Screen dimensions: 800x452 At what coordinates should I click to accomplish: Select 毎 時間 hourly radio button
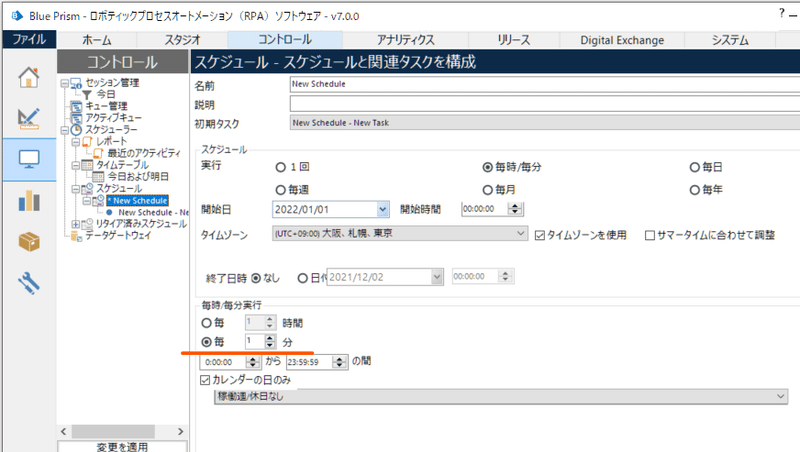tap(206, 323)
